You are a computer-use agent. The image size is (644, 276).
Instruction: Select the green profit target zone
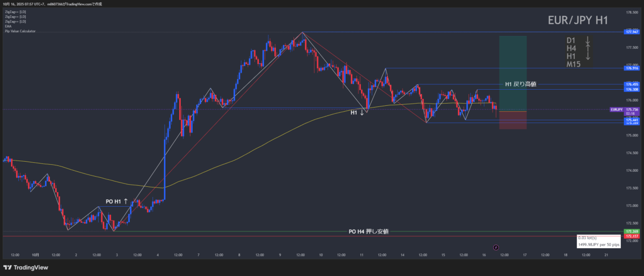tap(513, 72)
